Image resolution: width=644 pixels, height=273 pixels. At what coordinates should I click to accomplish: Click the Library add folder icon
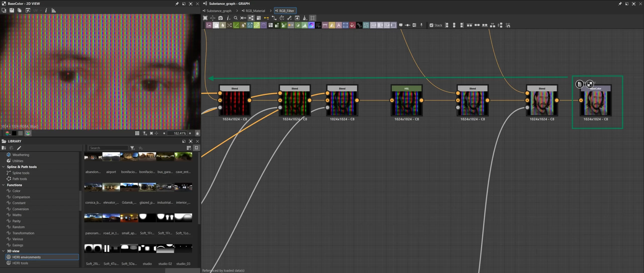(x=4, y=148)
